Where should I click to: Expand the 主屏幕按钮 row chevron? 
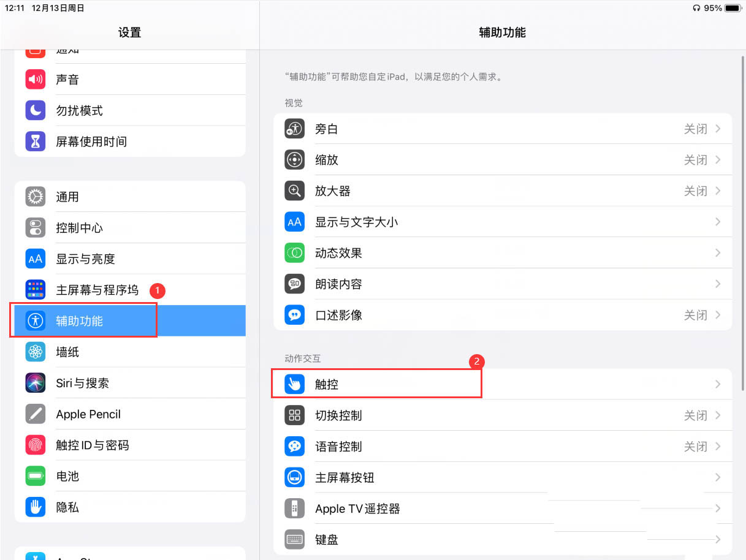click(717, 477)
